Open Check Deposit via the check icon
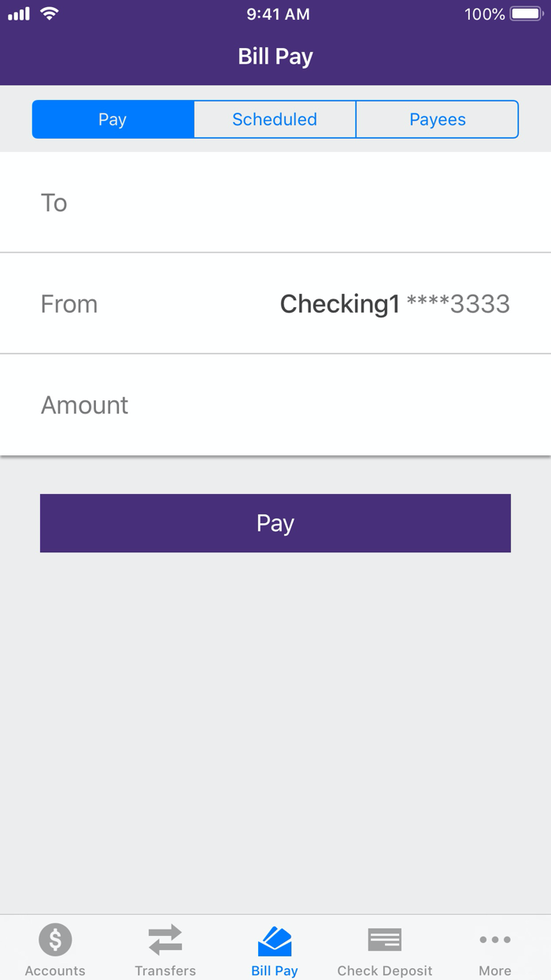551x980 pixels. [385, 939]
